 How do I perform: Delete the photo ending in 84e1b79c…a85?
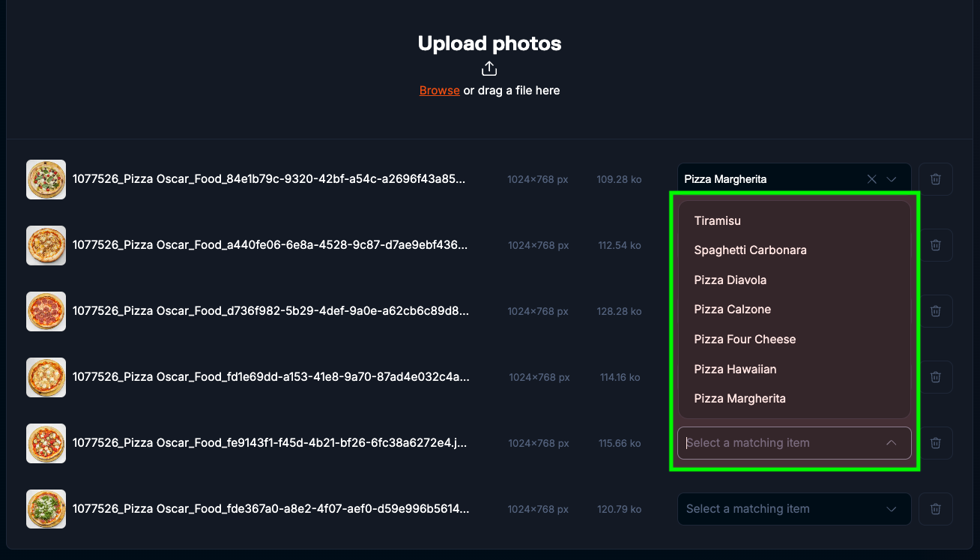point(935,179)
